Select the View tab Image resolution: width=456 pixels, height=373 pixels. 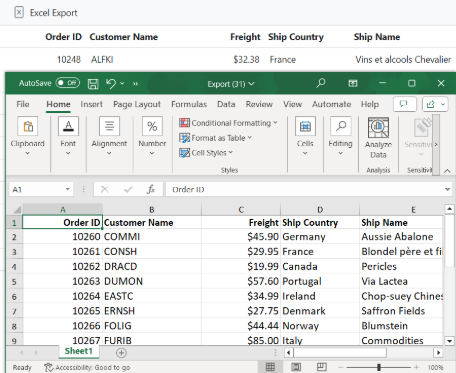pos(292,104)
